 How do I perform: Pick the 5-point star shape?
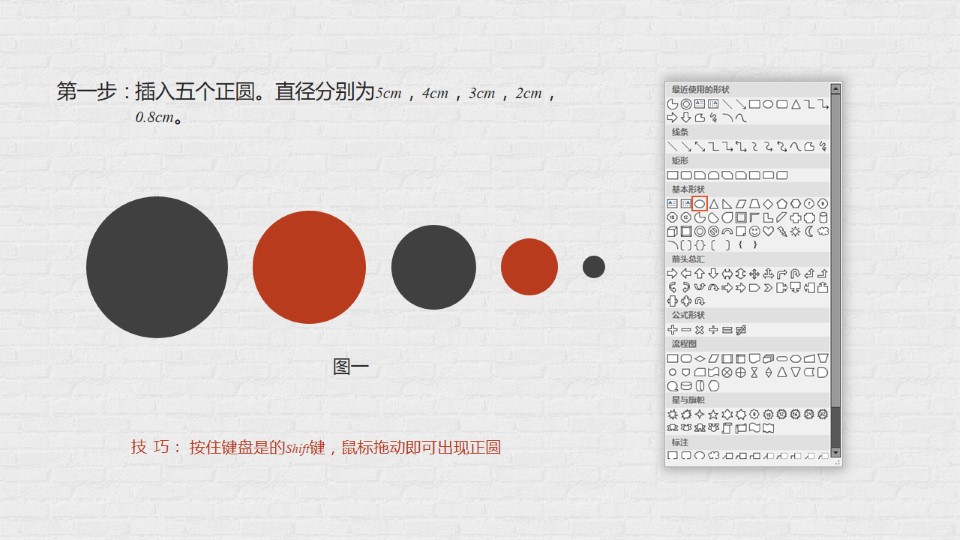tap(714, 414)
